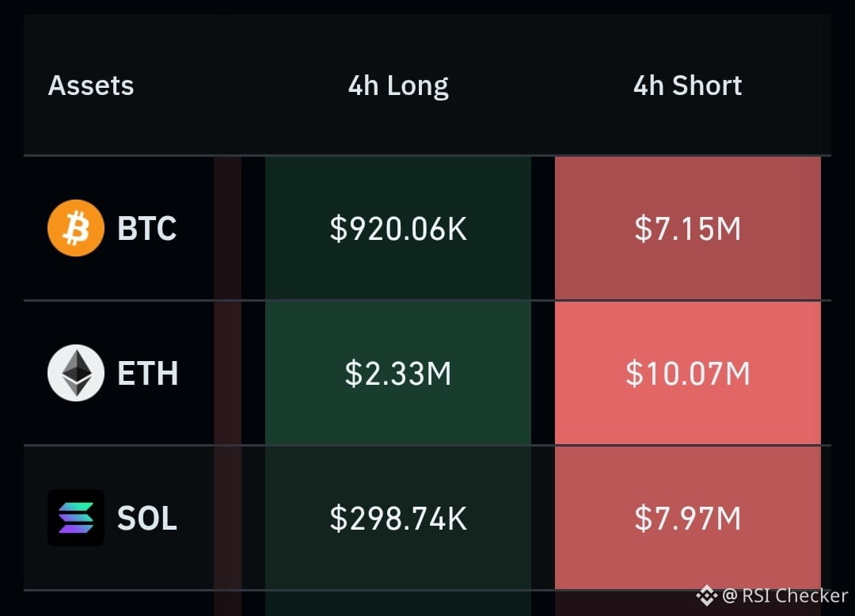Open BTC long liquidation $920.06K cell
This screenshot has width=855, height=616.
(x=398, y=228)
